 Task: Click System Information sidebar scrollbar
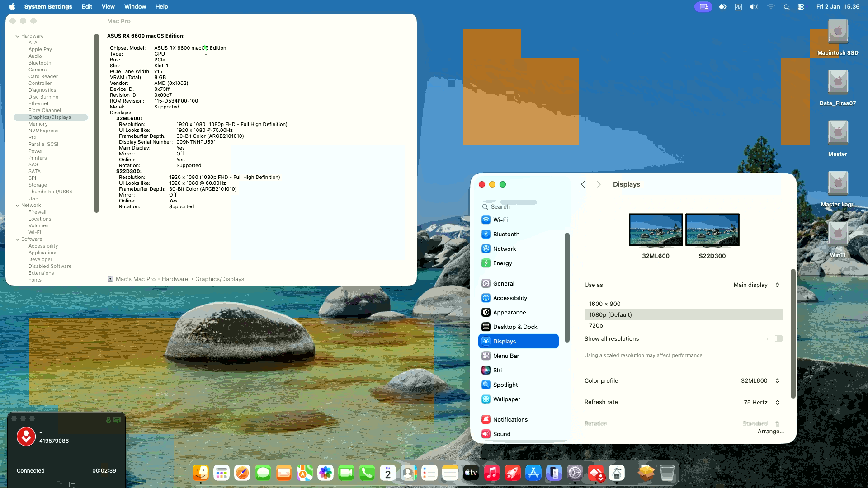(x=96, y=123)
